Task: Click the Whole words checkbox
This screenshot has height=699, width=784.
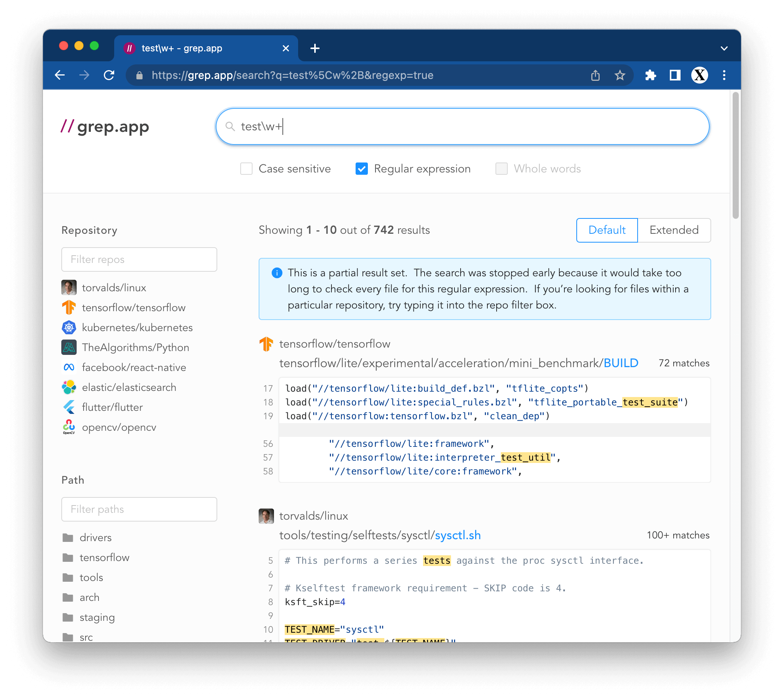Action: point(501,169)
